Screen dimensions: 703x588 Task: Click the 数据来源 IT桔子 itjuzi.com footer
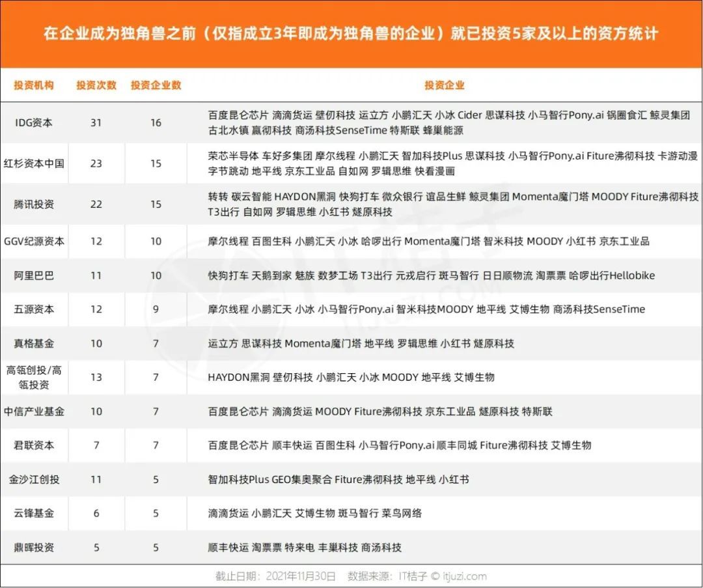(x=417, y=576)
